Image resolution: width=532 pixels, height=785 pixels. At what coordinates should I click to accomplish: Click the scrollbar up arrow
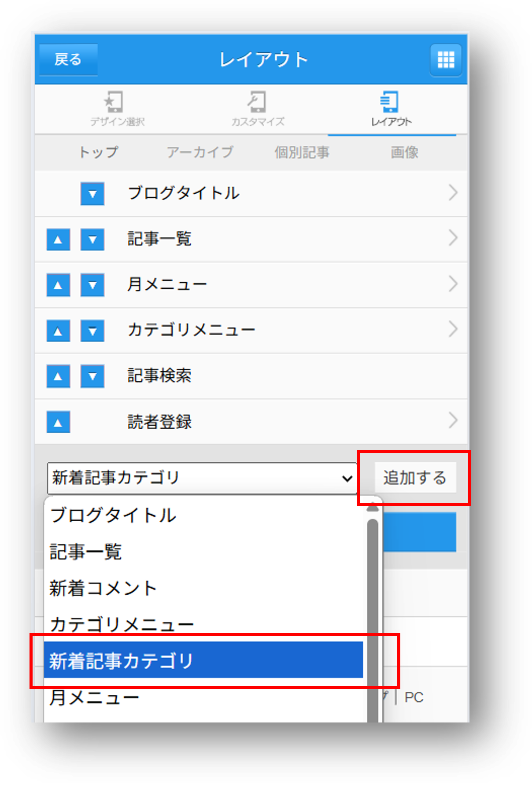373,508
